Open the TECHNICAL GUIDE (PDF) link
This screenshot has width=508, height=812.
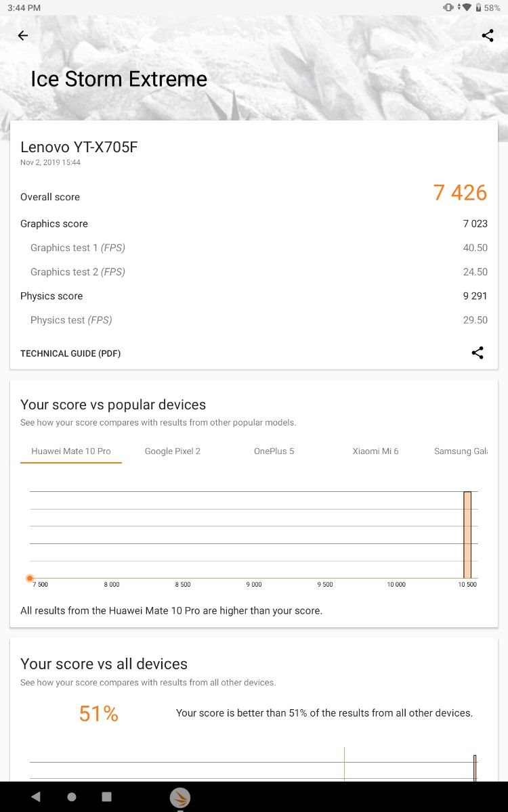tap(70, 353)
